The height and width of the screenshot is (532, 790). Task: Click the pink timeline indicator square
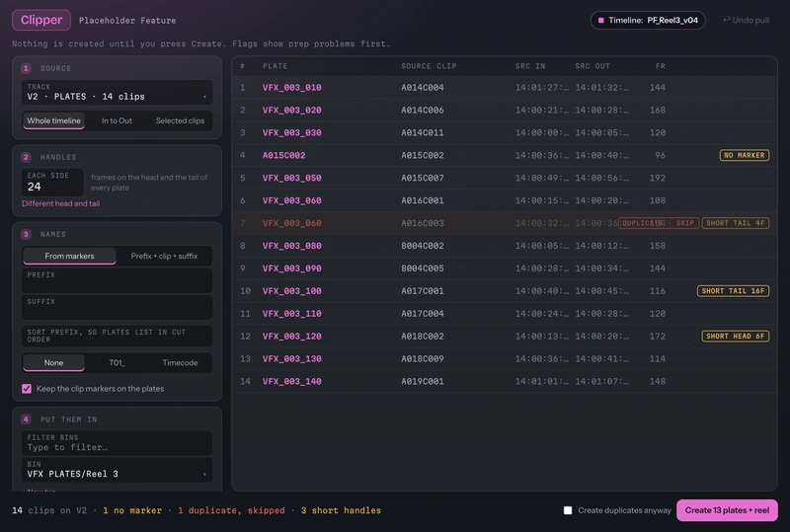pyautogui.click(x=600, y=20)
